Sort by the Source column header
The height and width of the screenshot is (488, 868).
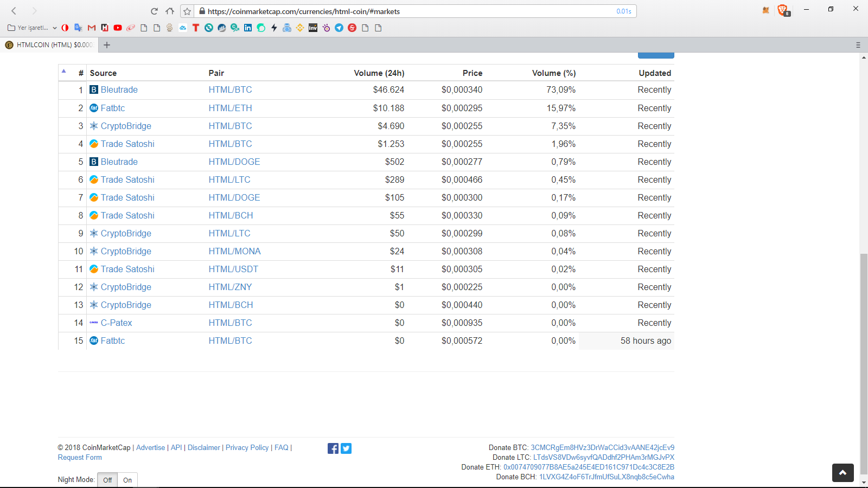(103, 73)
